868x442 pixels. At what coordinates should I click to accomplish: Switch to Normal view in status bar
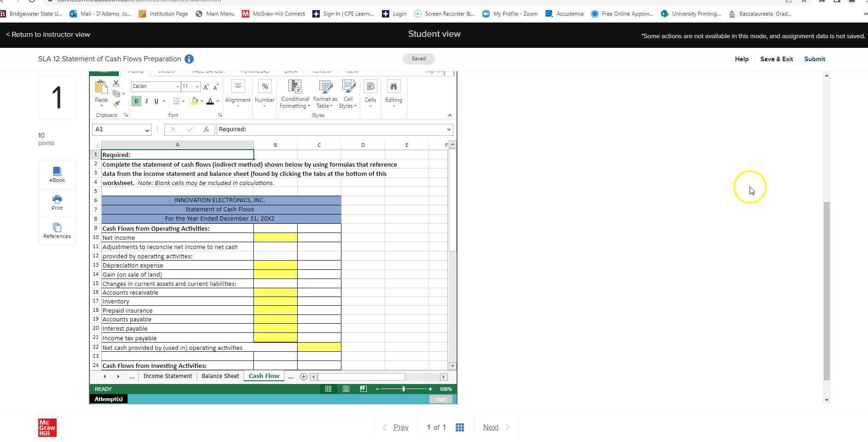(x=328, y=389)
